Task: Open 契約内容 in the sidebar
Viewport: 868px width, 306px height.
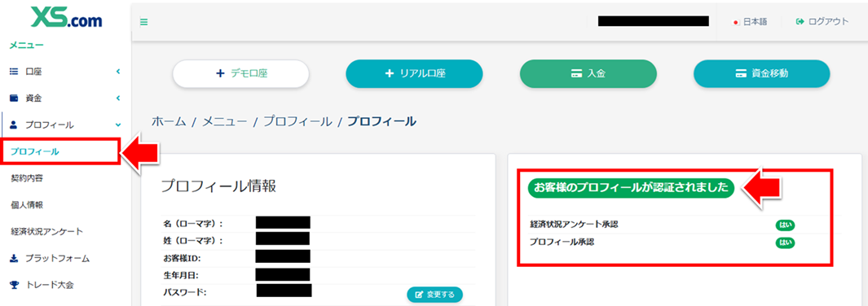Action: click(x=27, y=178)
